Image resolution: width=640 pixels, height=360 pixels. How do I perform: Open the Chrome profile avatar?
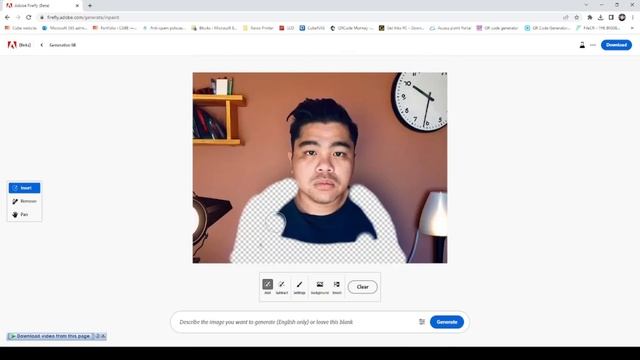[x=622, y=17]
